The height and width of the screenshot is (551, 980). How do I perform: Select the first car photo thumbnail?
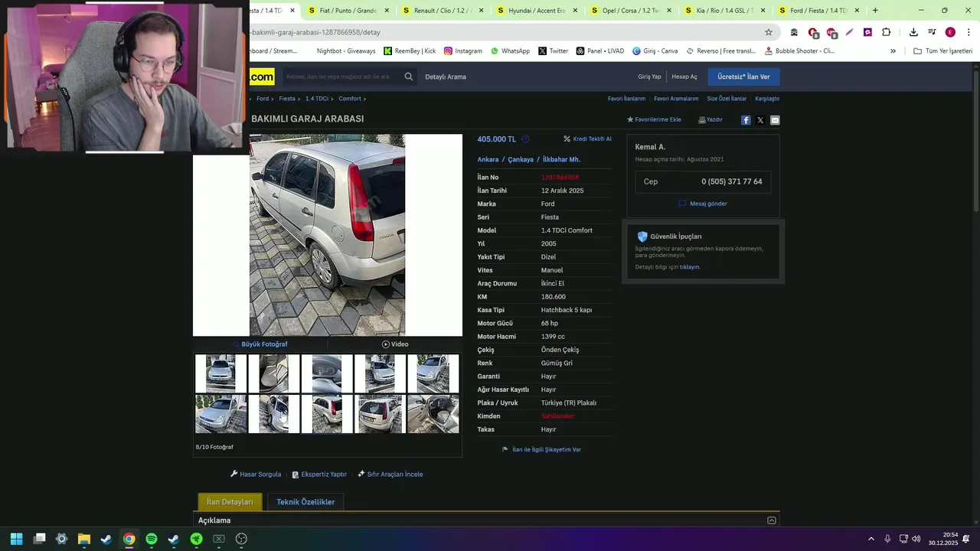tap(220, 373)
